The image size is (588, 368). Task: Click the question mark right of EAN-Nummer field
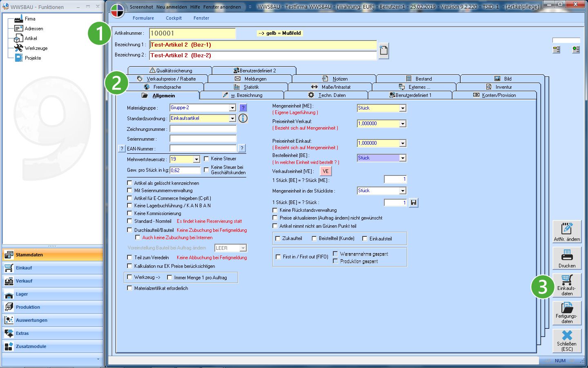(242, 148)
